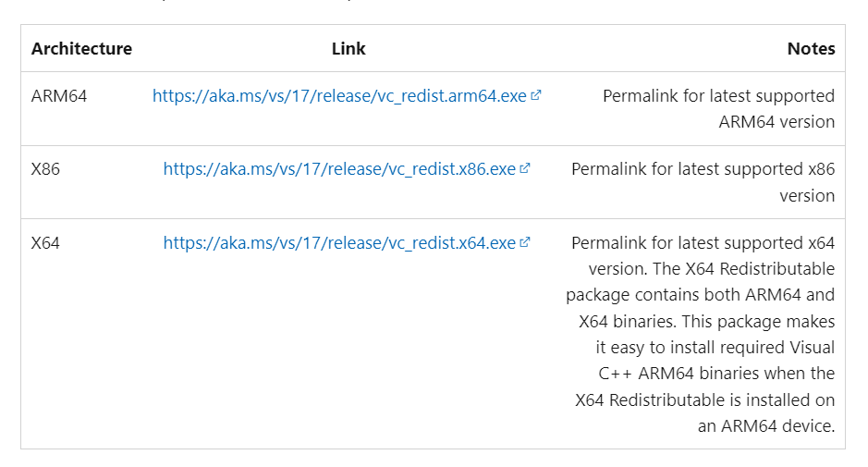Click the 'an ARM64 device.' closing line

tap(766, 426)
